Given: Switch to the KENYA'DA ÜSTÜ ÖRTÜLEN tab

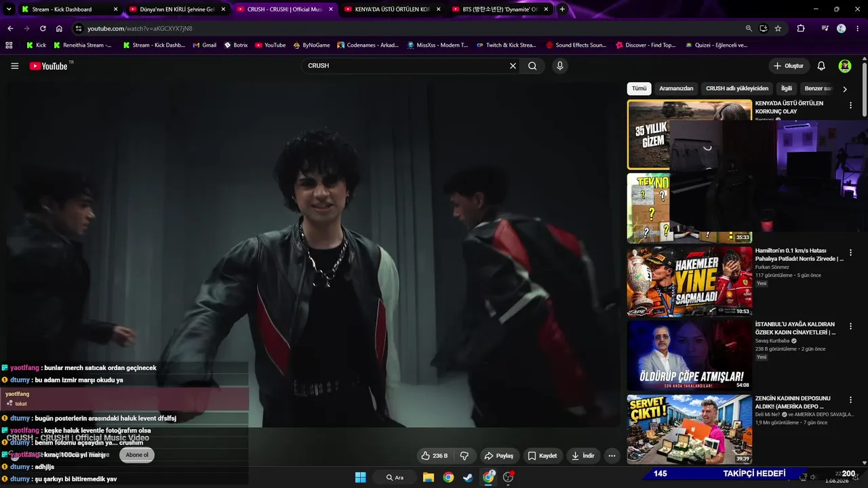Looking at the screenshot, I should pos(393,9).
